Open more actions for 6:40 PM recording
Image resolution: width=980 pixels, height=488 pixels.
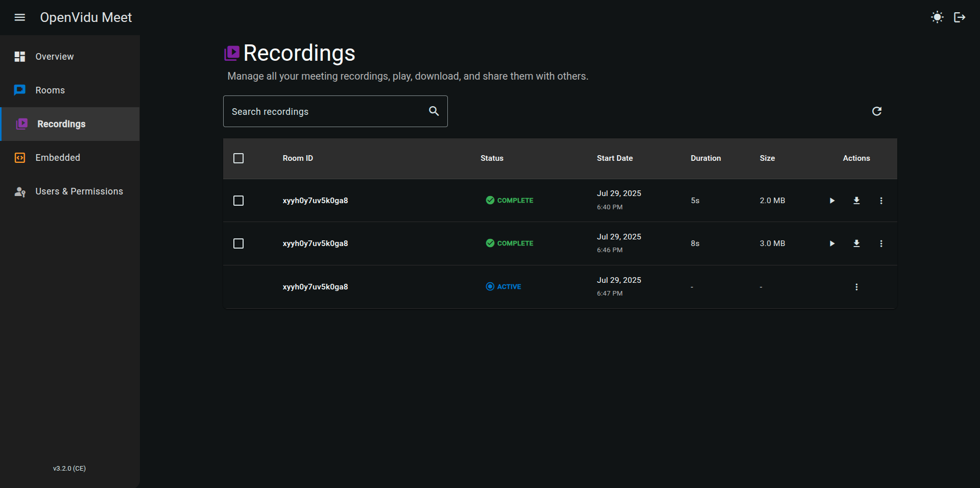pos(881,201)
